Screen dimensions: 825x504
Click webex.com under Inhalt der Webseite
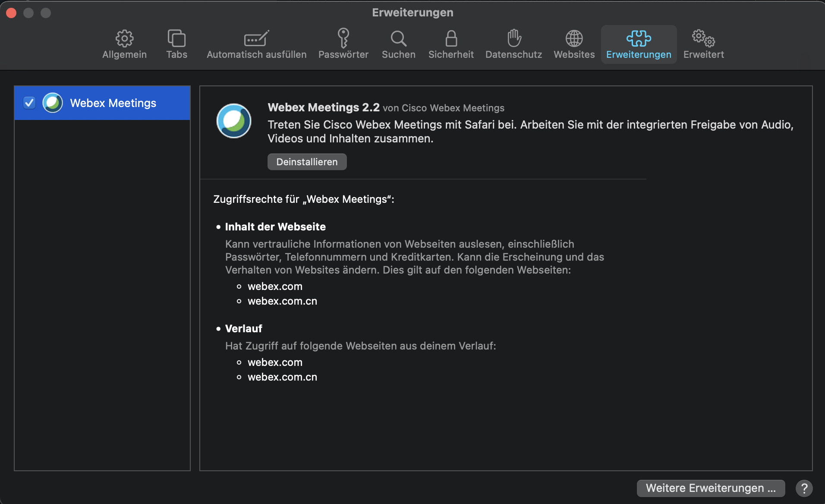point(275,286)
